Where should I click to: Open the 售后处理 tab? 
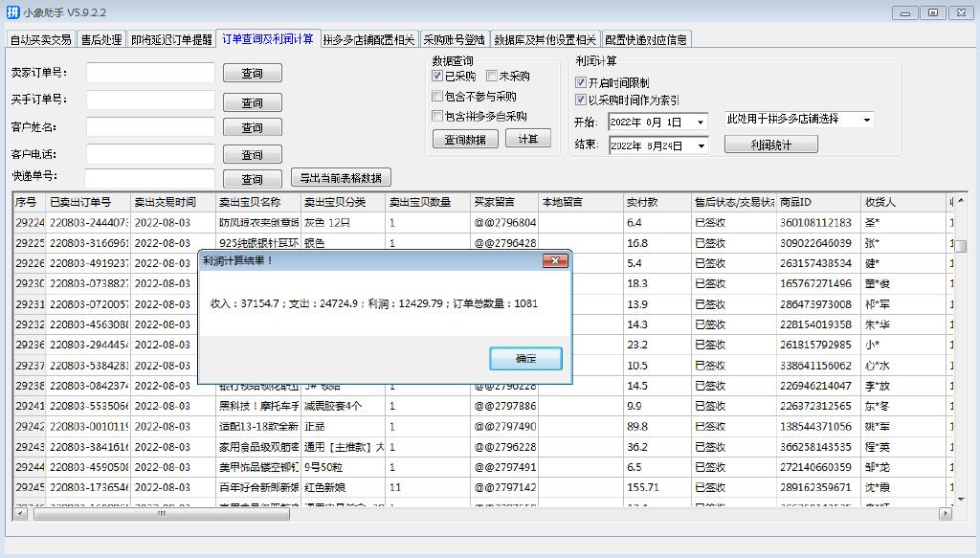pyautogui.click(x=101, y=39)
